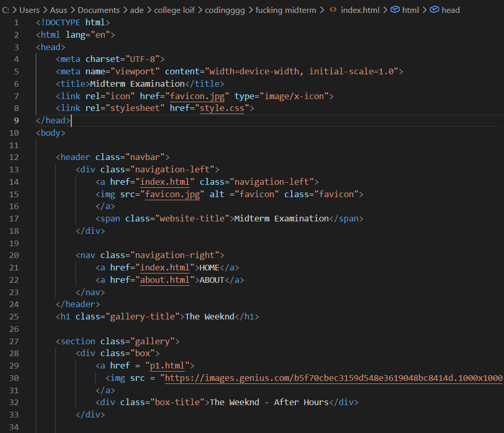The width and height of the screenshot is (504, 433).
Task: Select the head breadcrumb symbol label
Action: tap(451, 10)
